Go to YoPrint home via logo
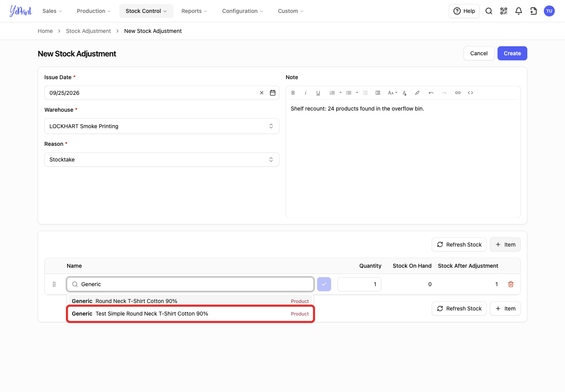 coord(21,11)
